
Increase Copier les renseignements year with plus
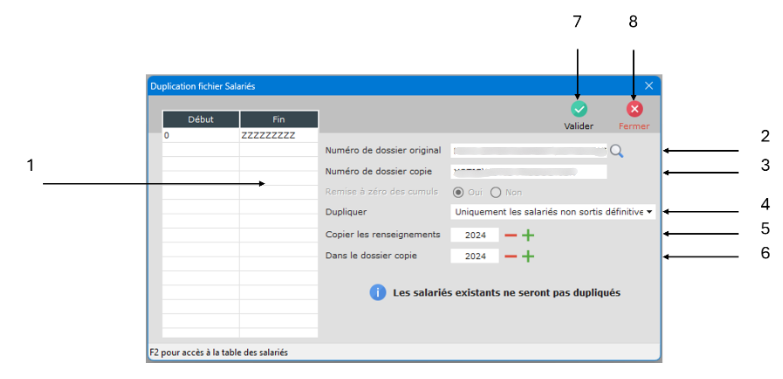[528, 235]
